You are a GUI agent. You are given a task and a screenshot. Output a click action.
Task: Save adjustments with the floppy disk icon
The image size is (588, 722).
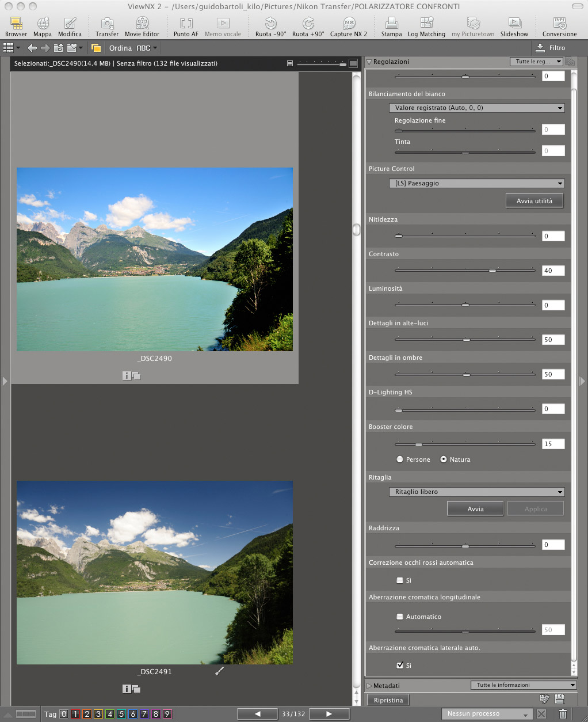pos(560,699)
